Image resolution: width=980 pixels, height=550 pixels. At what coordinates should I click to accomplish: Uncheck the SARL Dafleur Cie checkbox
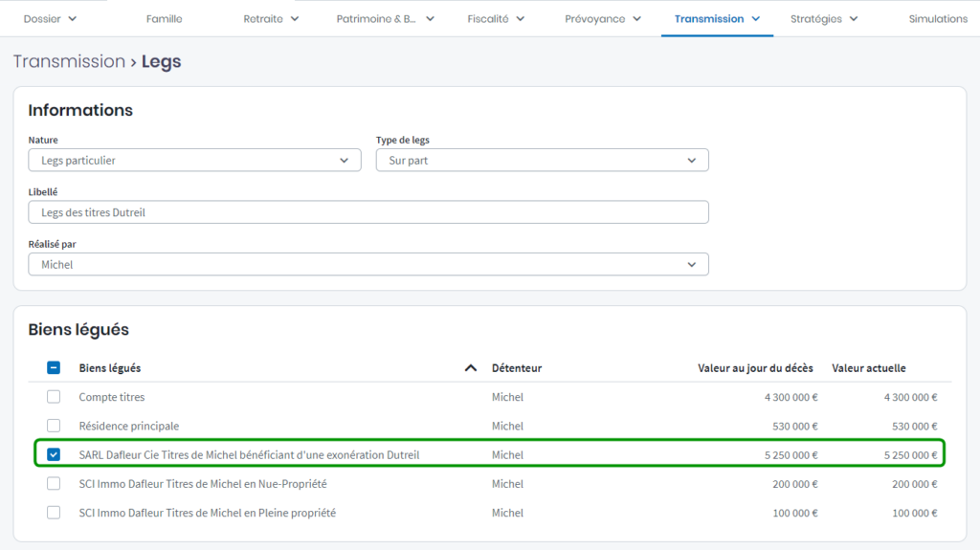(x=54, y=454)
